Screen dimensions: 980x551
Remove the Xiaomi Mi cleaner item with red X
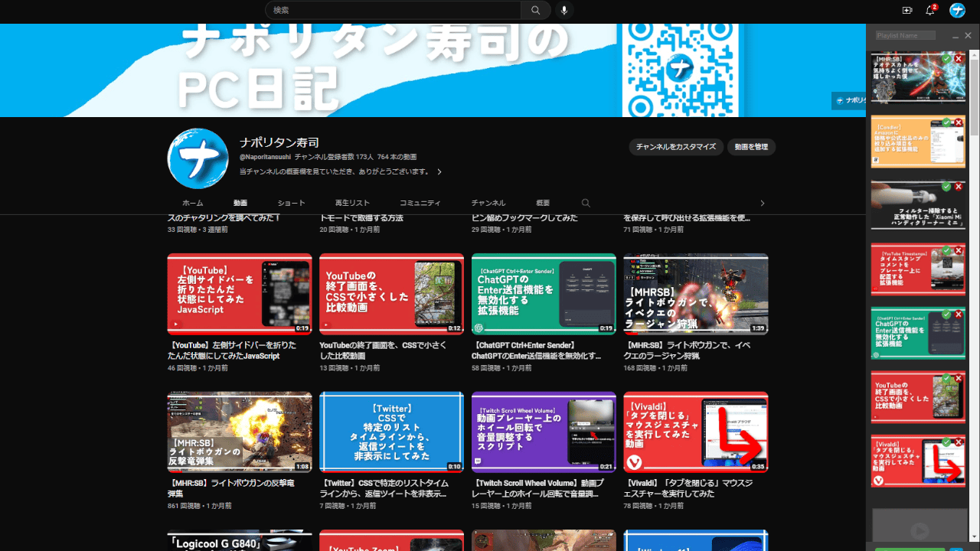click(959, 187)
